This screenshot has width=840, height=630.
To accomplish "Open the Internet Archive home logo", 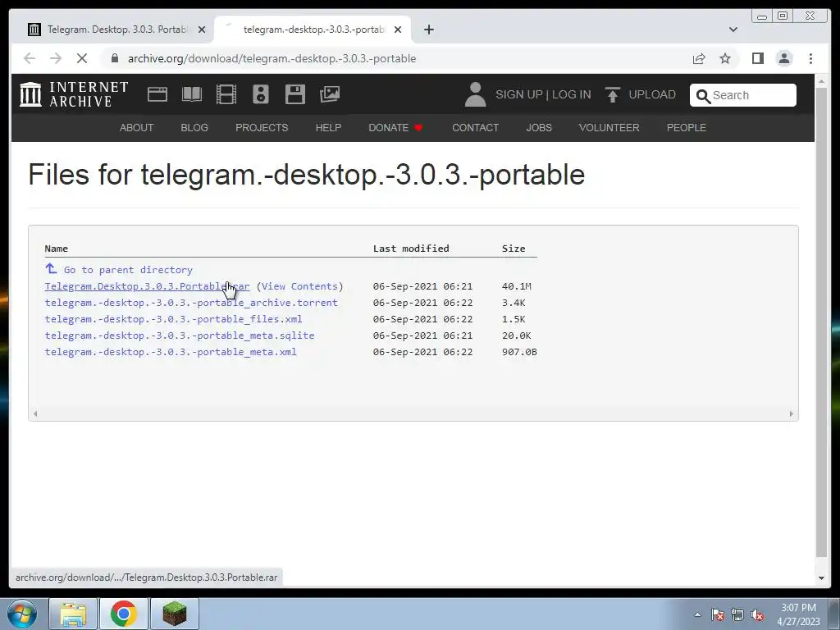I will coord(74,94).
